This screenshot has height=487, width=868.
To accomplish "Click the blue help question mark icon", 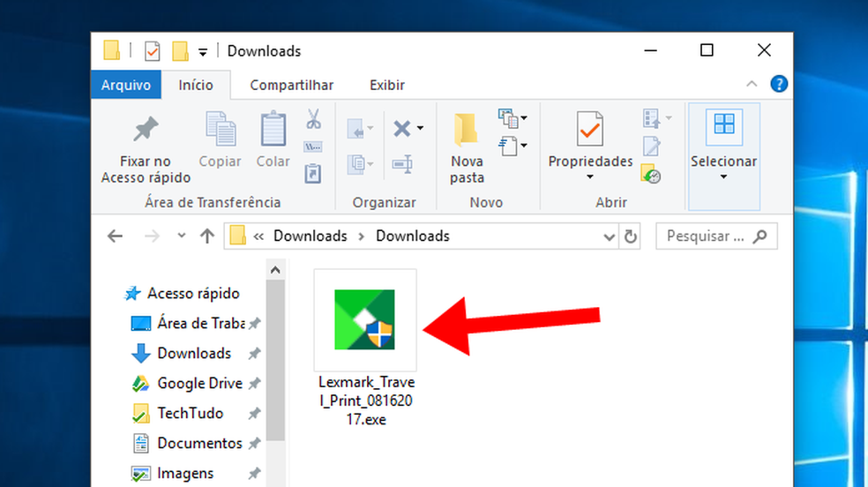I will (779, 85).
